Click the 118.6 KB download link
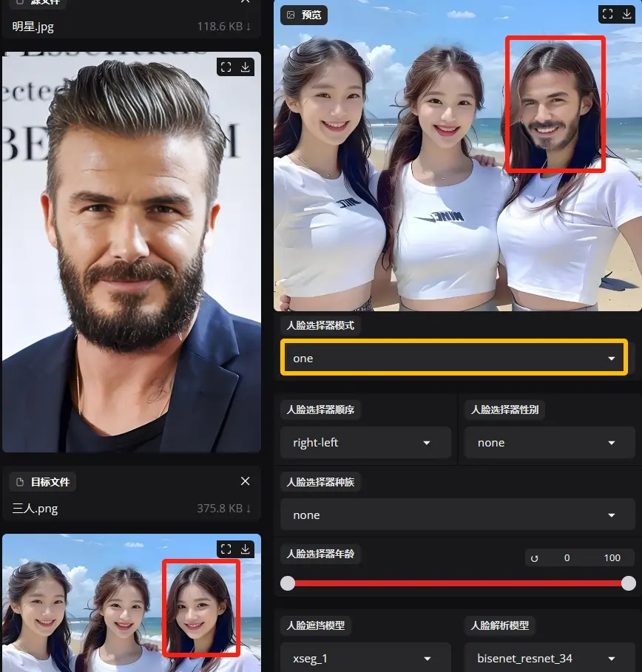 224,27
